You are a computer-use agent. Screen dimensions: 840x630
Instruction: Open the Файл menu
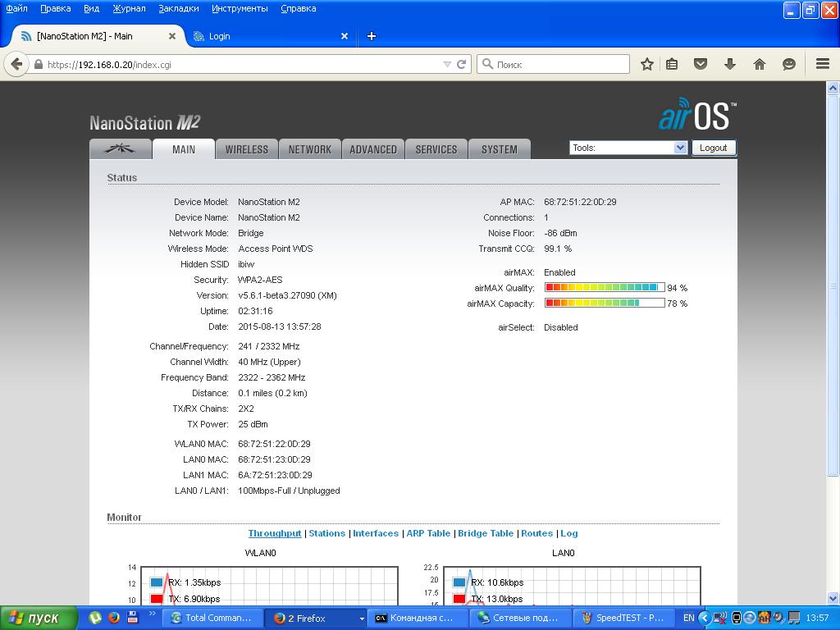16,8
